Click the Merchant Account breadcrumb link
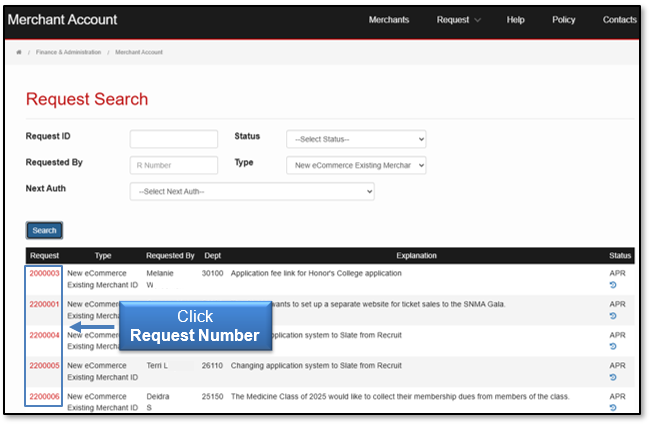The height and width of the screenshot is (424, 651). point(139,52)
